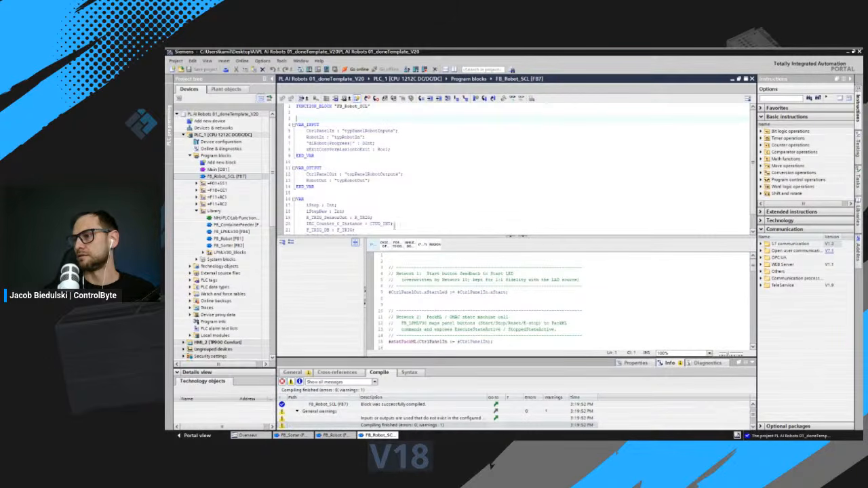Viewport: 868px width, 488px height.
Task: Open the Options menu
Action: 262,61
